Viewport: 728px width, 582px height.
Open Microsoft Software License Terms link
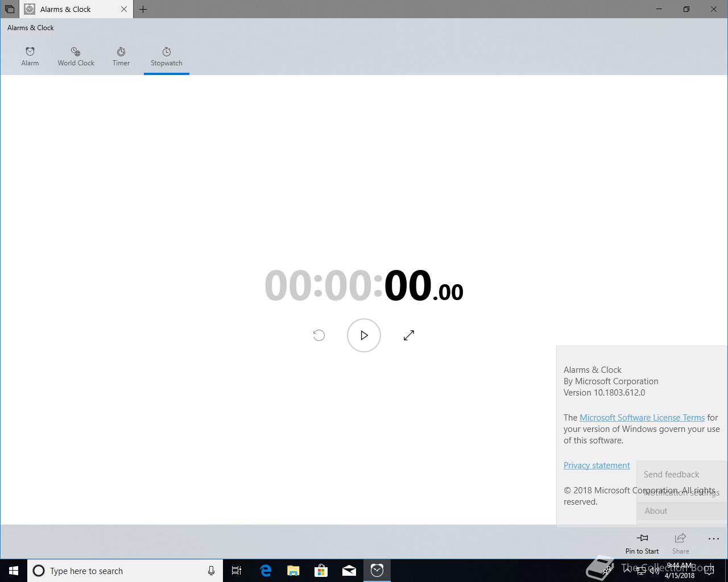coord(642,418)
